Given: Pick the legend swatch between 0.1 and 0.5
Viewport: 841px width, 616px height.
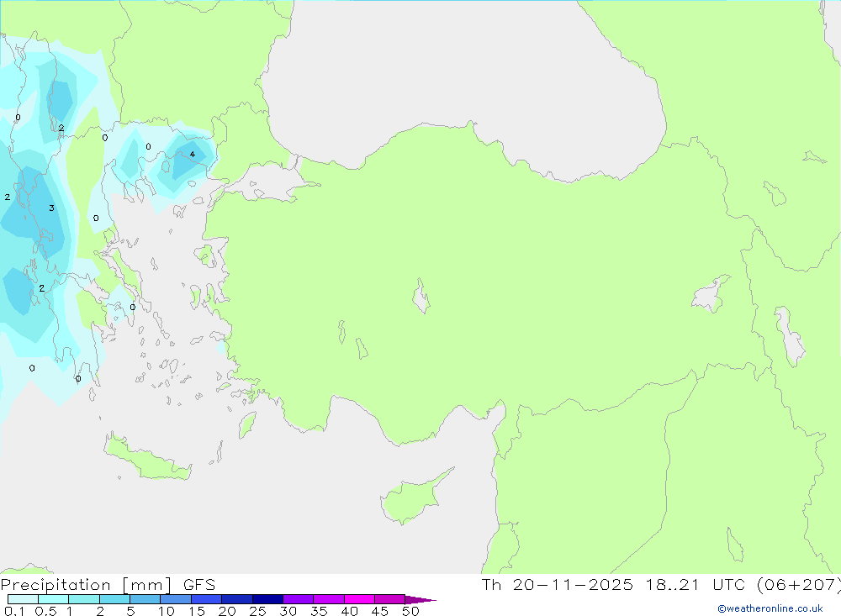Looking at the screenshot, I should coord(23,599).
